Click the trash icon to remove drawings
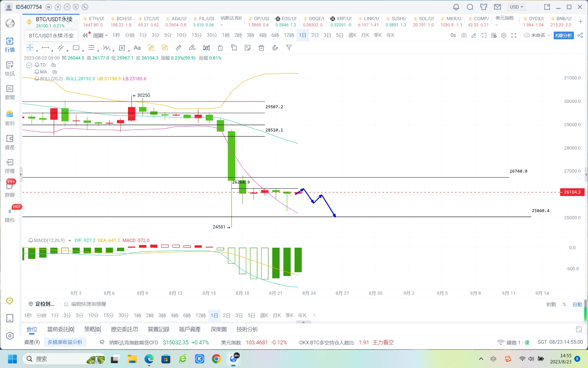 tap(261, 48)
